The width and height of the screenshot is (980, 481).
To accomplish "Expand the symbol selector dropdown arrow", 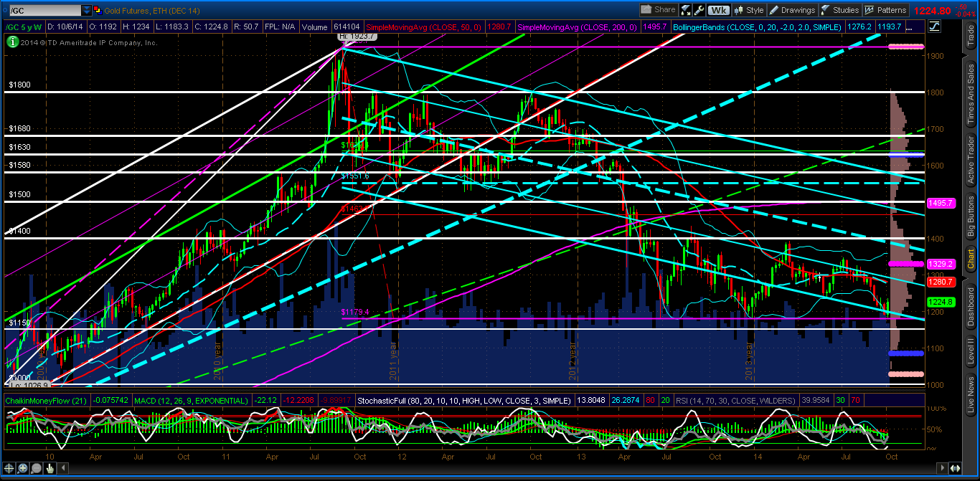I will point(87,11).
